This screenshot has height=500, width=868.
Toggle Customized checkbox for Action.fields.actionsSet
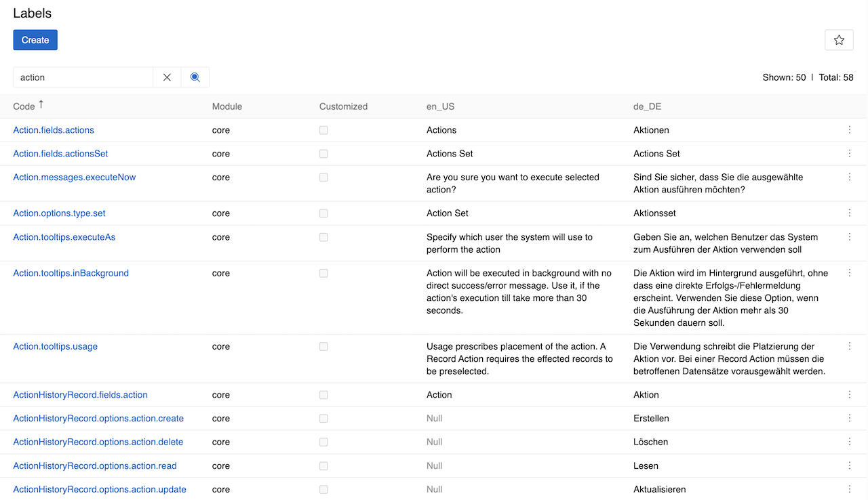tap(323, 154)
